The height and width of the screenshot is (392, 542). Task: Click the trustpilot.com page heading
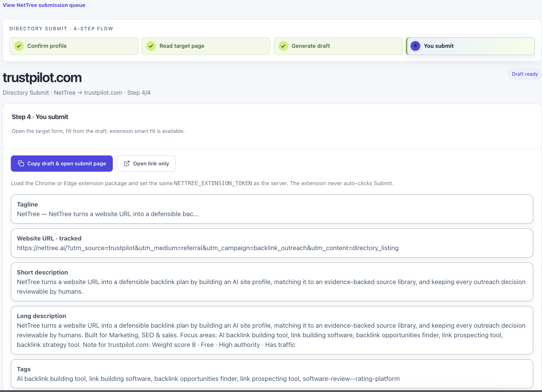(x=42, y=78)
